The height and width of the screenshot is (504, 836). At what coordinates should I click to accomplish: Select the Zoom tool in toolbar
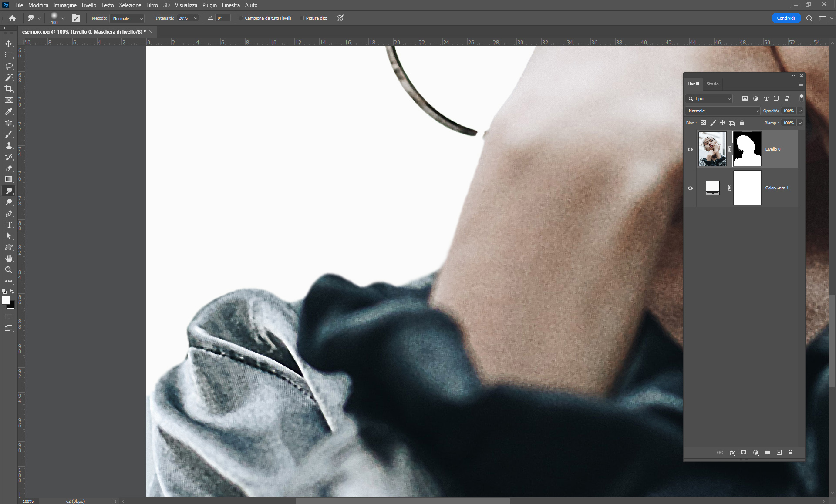9,270
